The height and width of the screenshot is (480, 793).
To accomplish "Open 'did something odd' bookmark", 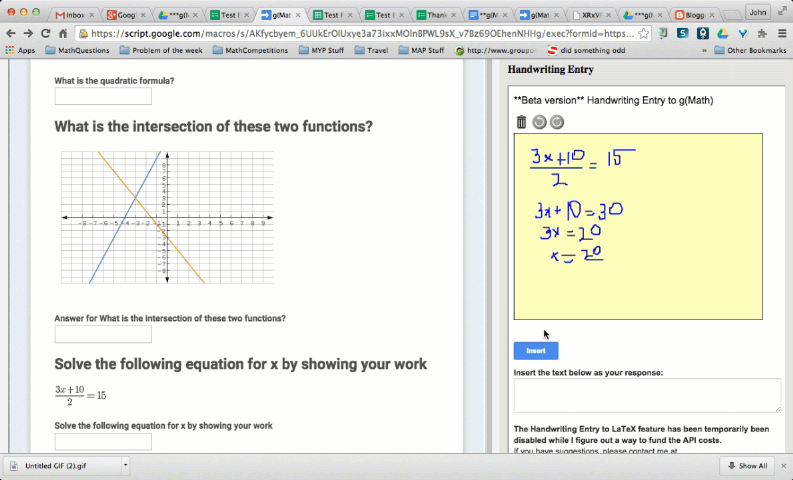I will pos(587,50).
